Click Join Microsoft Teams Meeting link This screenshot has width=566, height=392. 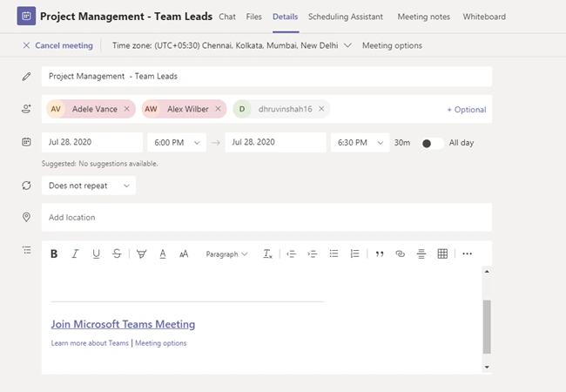[x=123, y=324]
